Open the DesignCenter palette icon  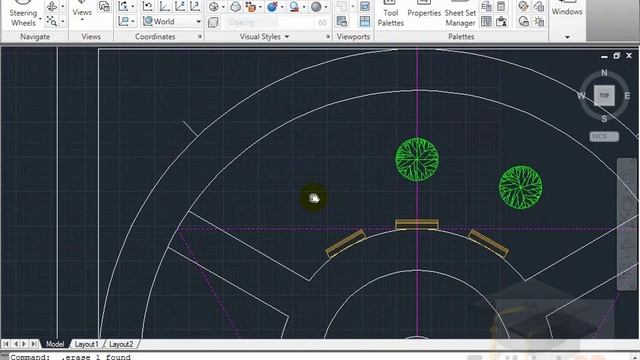point(486,6)
